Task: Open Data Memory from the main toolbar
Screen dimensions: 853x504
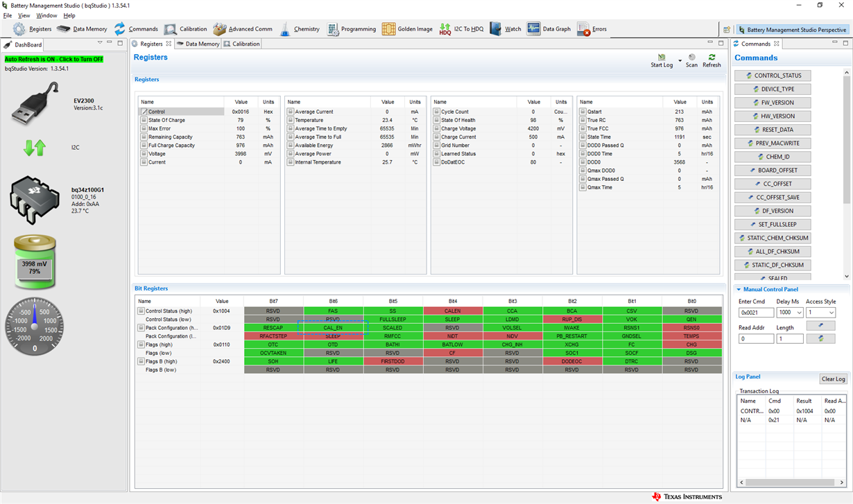Action: tap(82, 29)
